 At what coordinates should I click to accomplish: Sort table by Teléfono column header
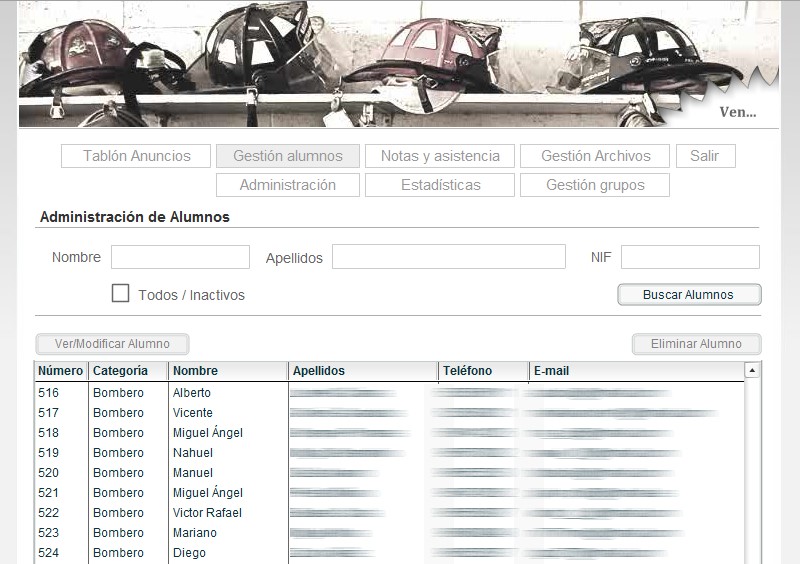(x=483, y=371)
